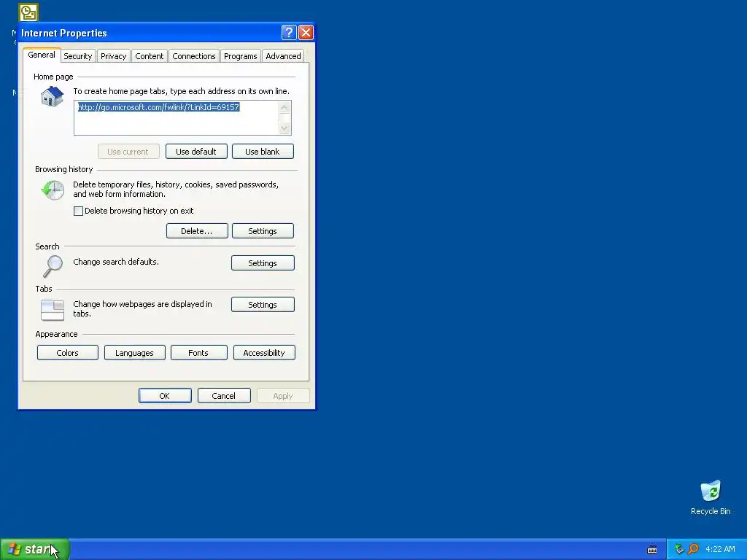Click the on-screen keyboard taskbar icon
This screenshot has height=560, width=747.
point(652,550)
